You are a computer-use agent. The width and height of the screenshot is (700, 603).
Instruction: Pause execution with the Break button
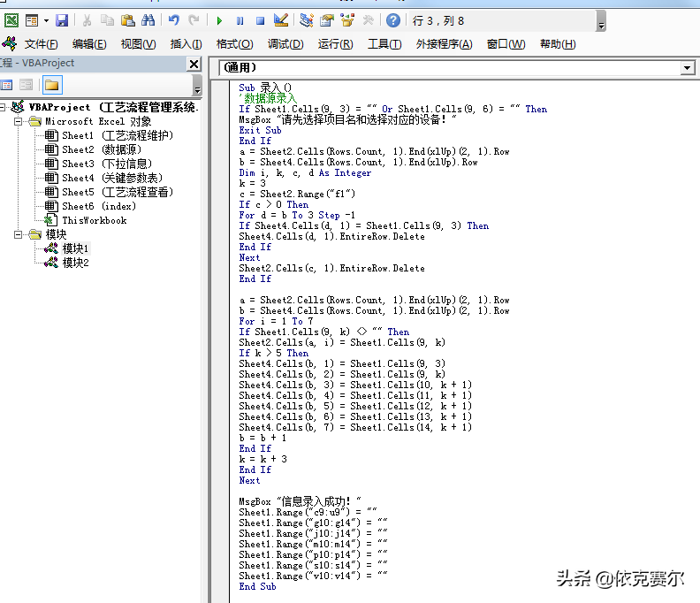pyautogui.click(x=240, y=20)
